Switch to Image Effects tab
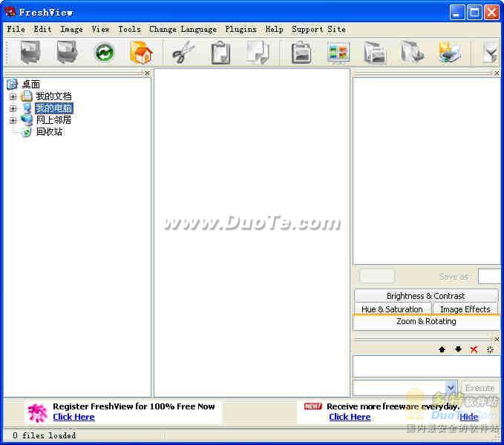Viewport: 504px width, 445px height. [x=465, y=309]
